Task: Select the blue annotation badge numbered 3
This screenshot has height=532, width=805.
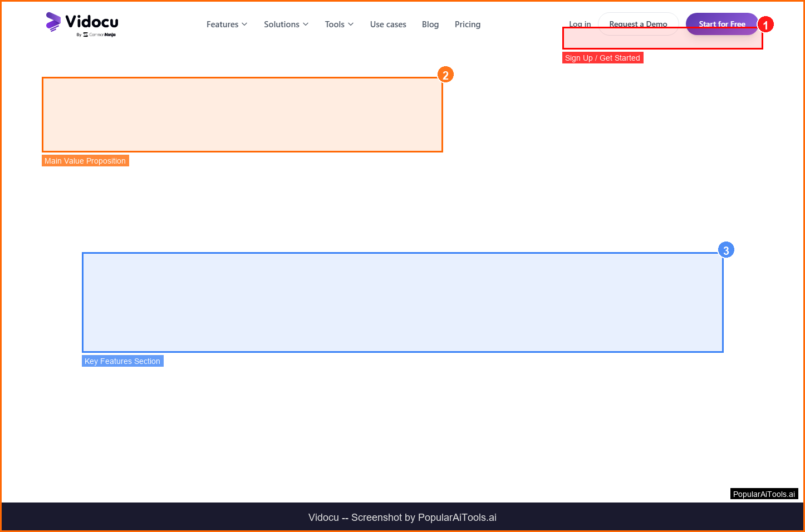Action: point(726,250)
